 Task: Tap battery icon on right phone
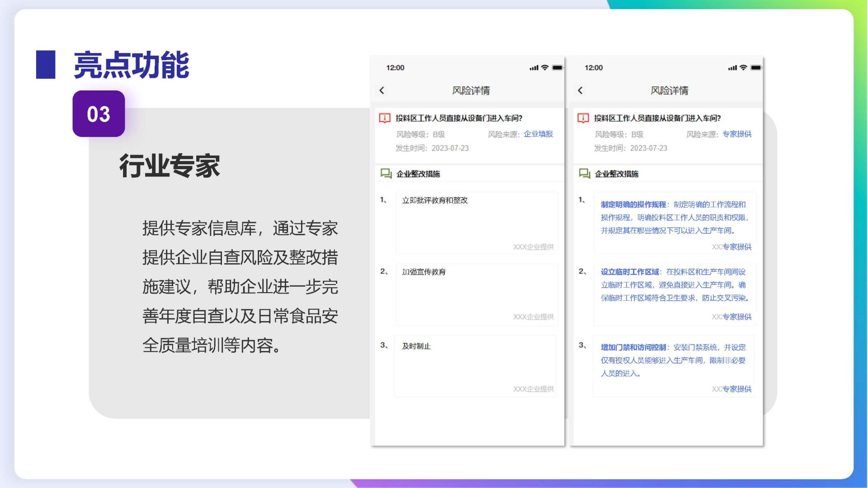(756, 68)
